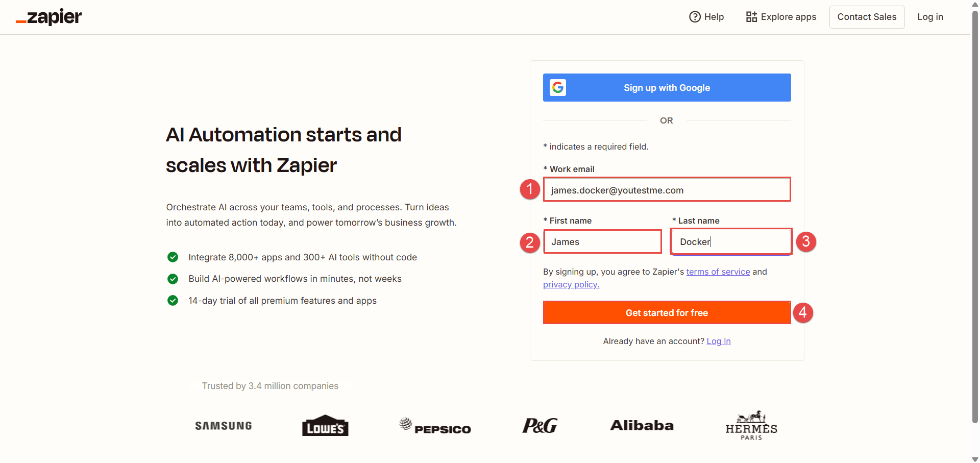Screen dimensions: 980x463
Task: Select Log in from top navigation
Action: [930, 17]
